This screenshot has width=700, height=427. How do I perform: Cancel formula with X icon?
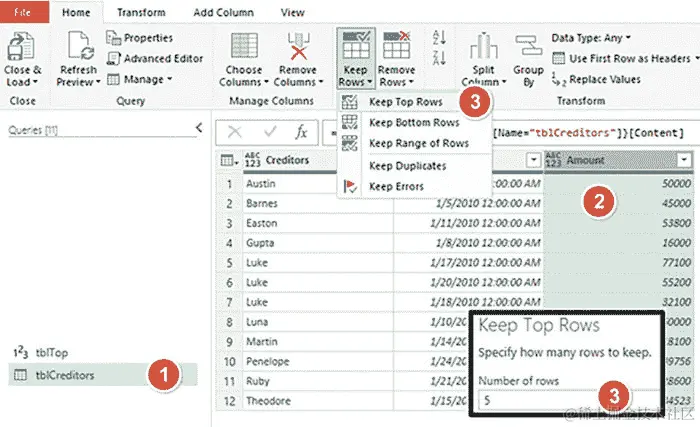click(235, 133)
